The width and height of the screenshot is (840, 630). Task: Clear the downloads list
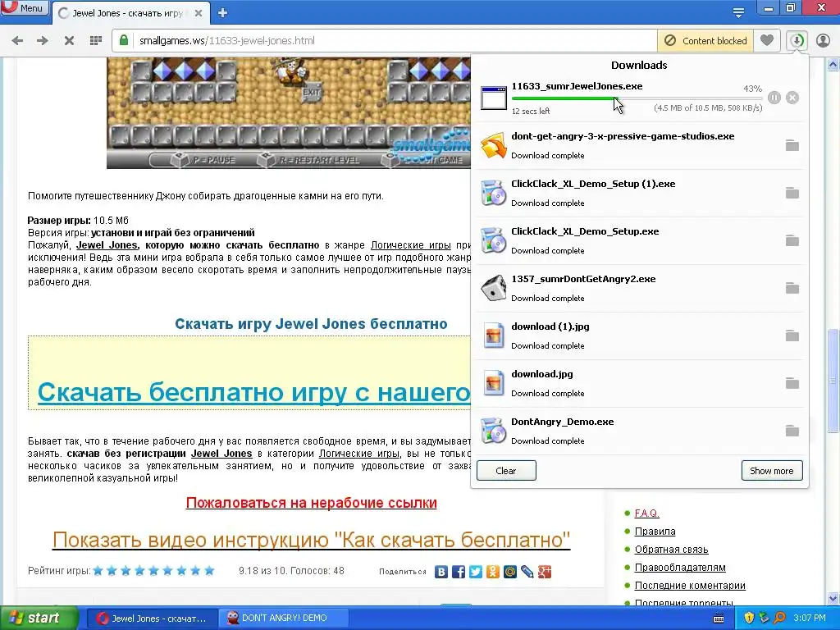pos(506,470)
